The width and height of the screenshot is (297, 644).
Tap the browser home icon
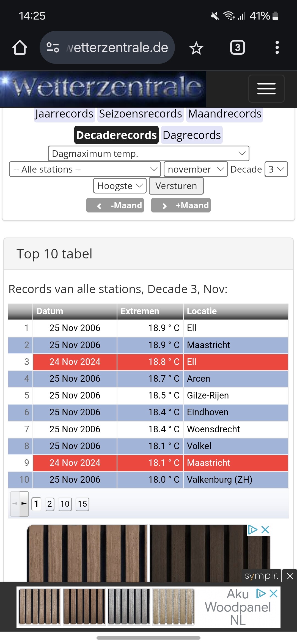click(20, 47)
